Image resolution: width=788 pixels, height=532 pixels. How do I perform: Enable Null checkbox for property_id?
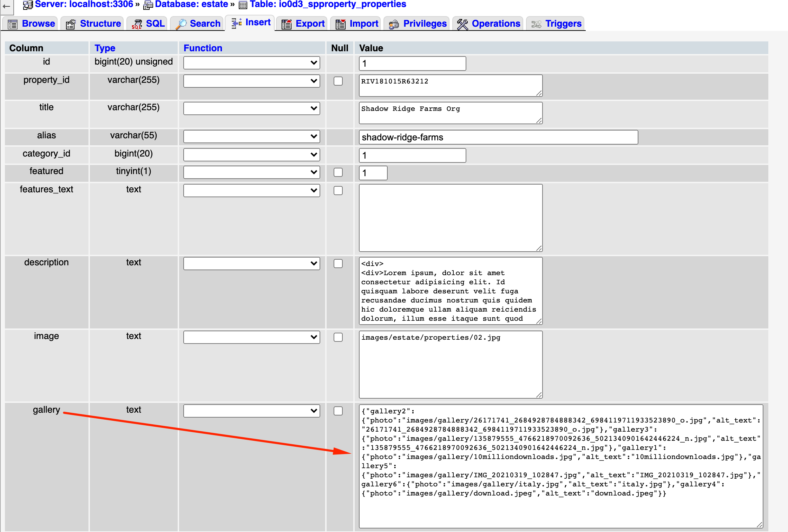[338, 81]
